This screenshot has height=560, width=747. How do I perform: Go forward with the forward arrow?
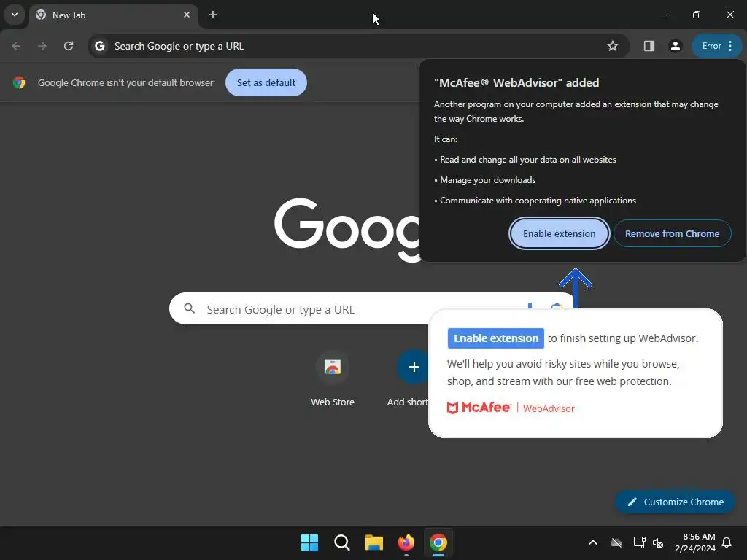click(x=42, y=46)
